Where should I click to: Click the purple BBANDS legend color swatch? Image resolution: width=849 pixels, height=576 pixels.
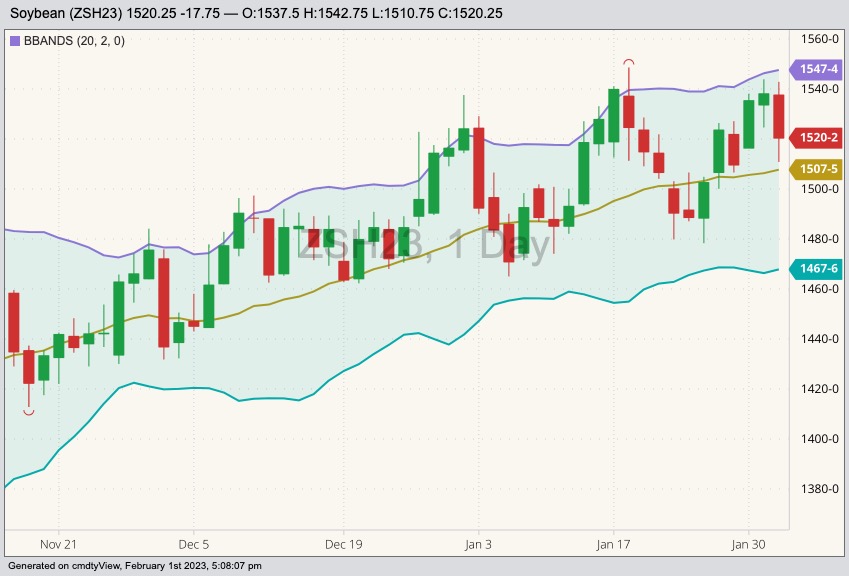point(15,41)
